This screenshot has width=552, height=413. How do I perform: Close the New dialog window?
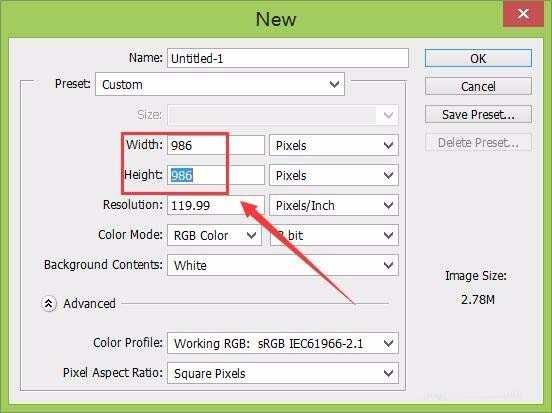[x=523, y=14]
